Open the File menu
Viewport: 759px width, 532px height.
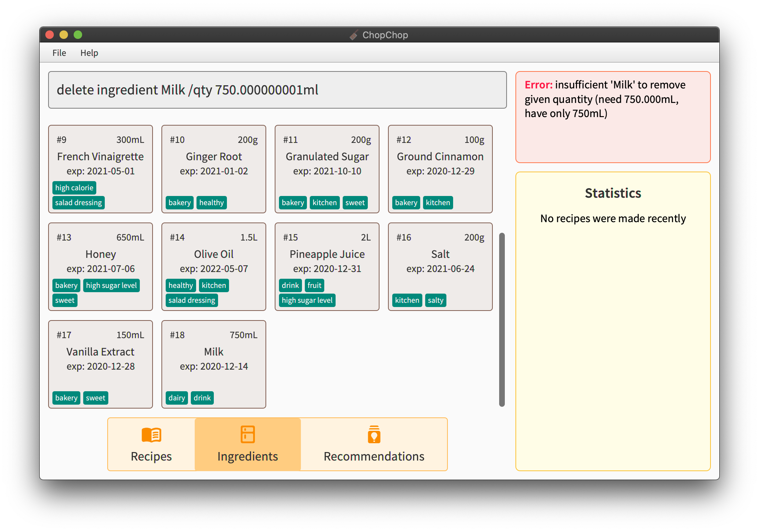pos(59,53)
